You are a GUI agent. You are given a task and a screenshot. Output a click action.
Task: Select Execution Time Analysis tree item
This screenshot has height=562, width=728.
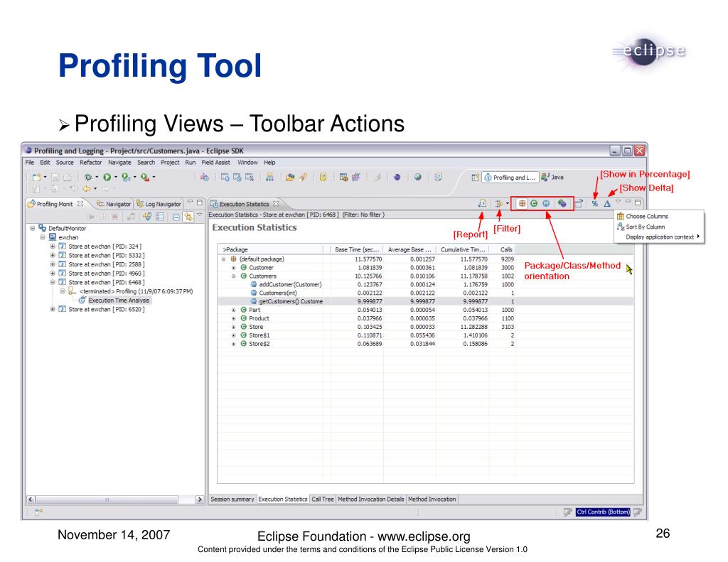(119, 301)
